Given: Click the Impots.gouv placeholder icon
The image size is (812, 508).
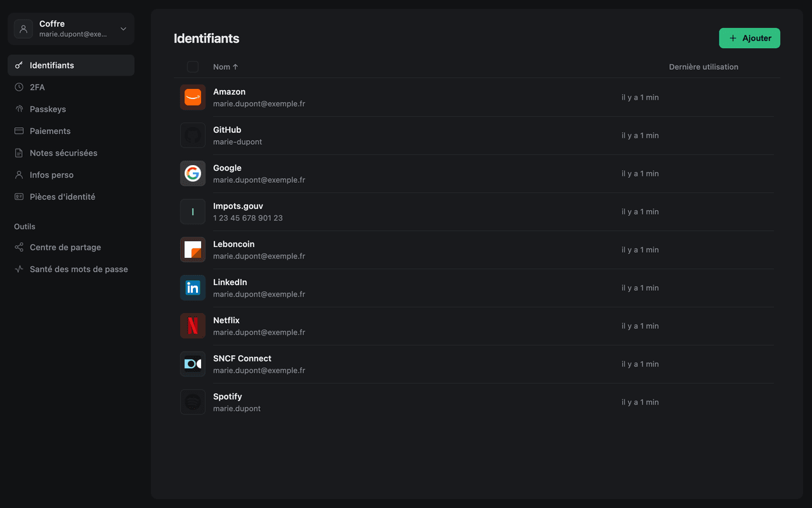Looking at the screenshot, I should 193,211.
